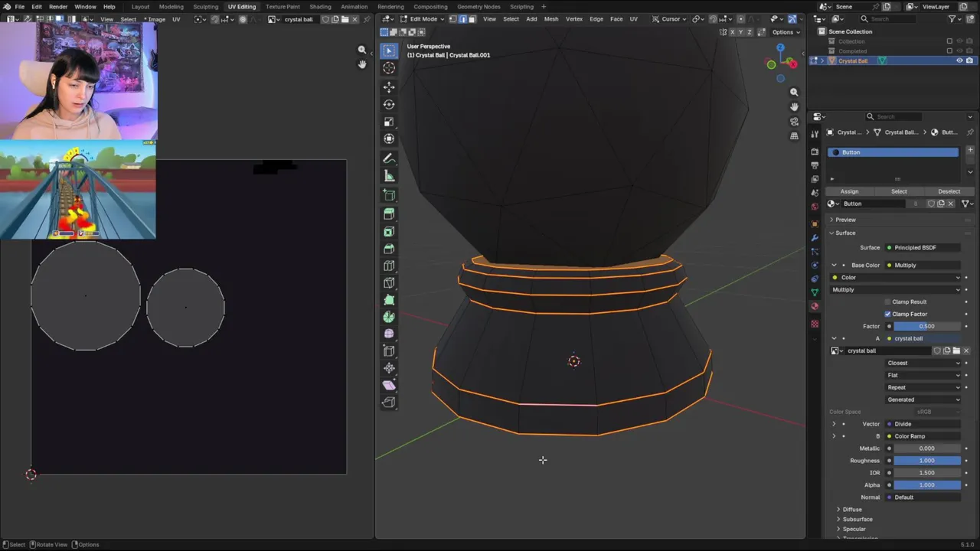Open the Face menu in viewport header
The width and height of the screenshot is (980, 551).
[x=616, y=19]
